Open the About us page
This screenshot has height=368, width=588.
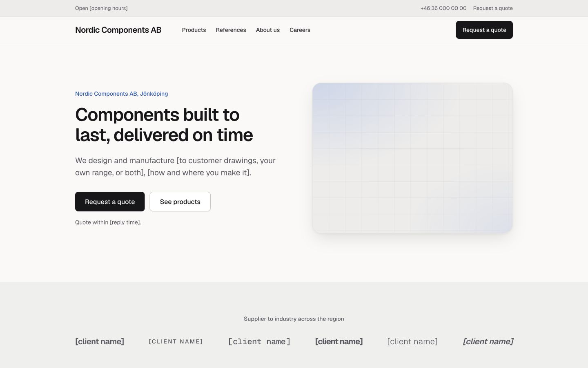coord(268,30)
